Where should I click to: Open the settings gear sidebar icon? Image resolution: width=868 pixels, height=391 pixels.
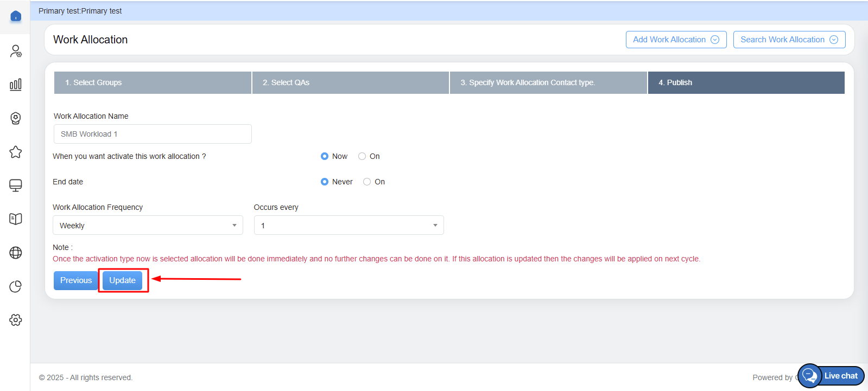[16, 320]
